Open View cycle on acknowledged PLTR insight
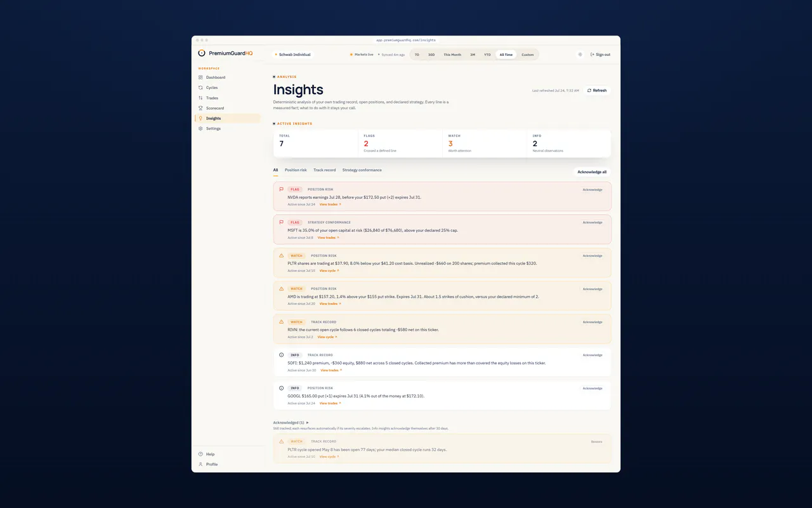This screenshot has width=812, height=508. tap(329, 457)
